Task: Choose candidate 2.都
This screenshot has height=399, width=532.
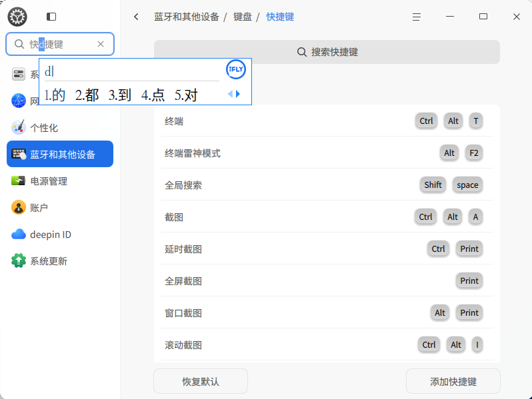Action: [87, 95]
